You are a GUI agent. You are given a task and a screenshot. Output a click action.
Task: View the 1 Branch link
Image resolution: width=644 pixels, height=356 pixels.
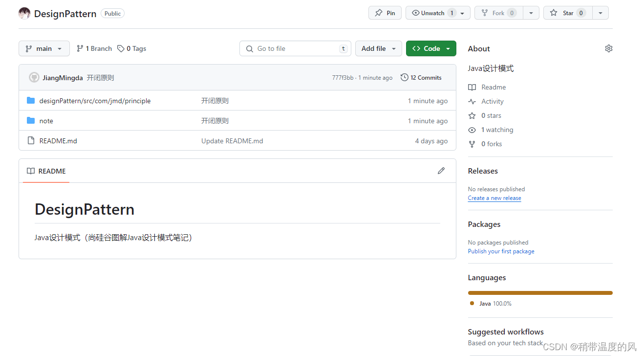[x=94, y=48]
